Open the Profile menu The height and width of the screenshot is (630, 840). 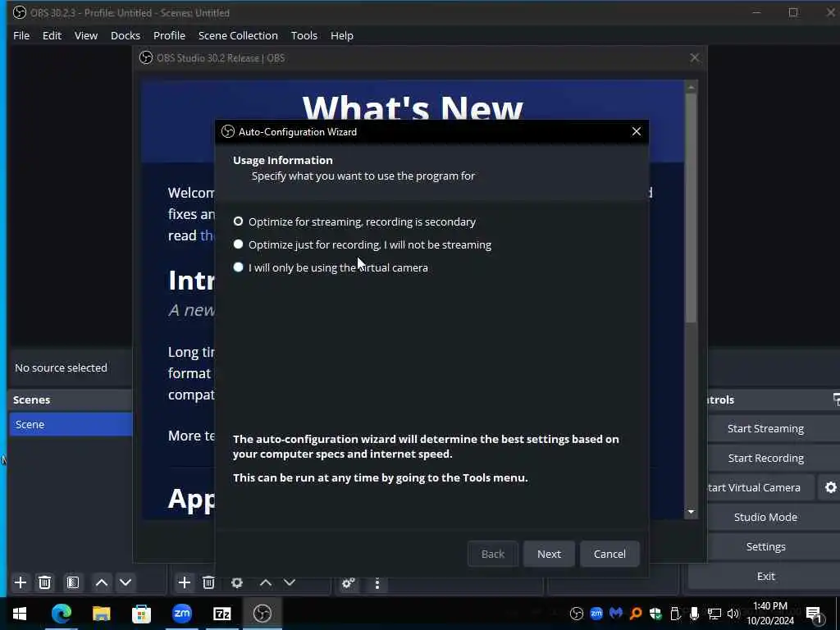pos(169,35)
